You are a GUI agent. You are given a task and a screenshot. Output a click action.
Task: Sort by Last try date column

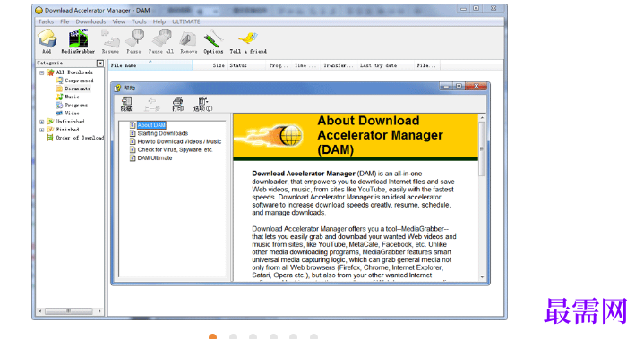click(385, 65)
